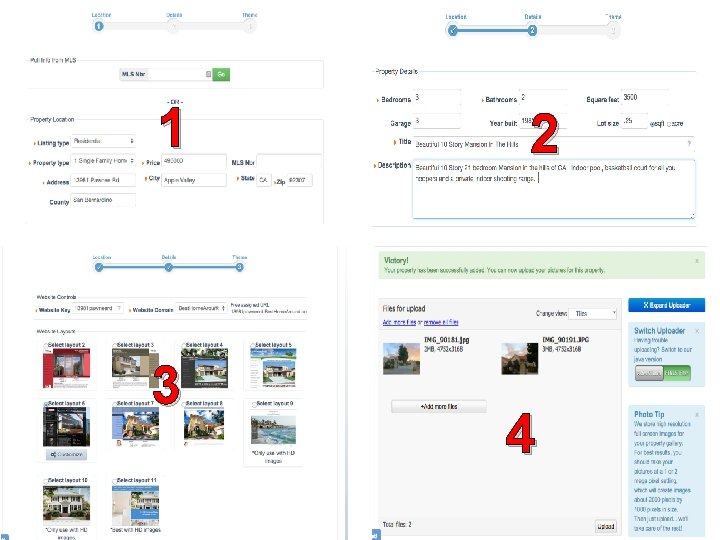Select layout 6 radio button
Image resolution: width=720 pixels, height=540 pixels.
(x=46, y=404)
